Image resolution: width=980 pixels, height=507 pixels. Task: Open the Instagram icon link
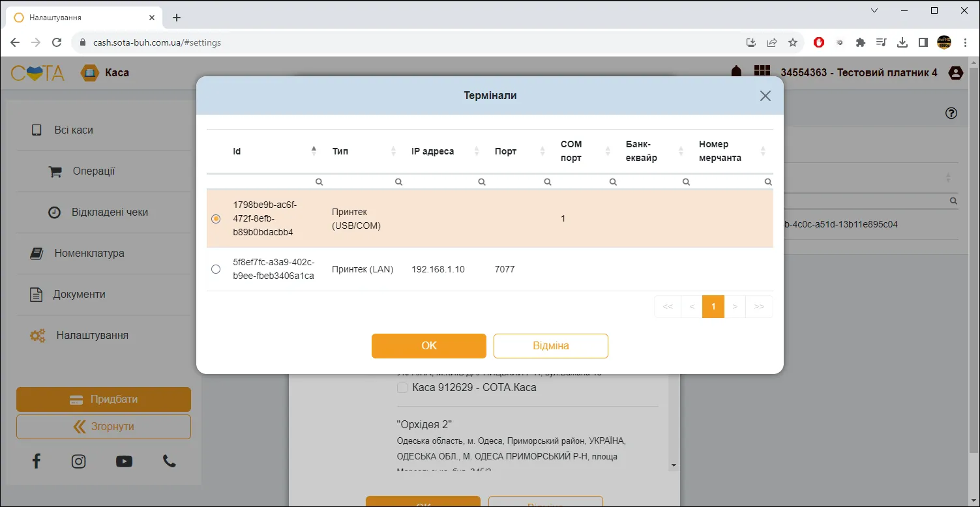[x=79, y=461]
